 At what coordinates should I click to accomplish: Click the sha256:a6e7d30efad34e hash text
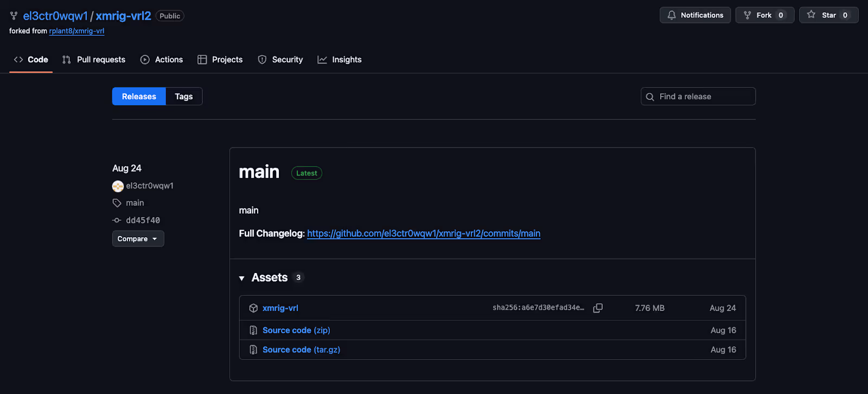click(x=538, y=308)
